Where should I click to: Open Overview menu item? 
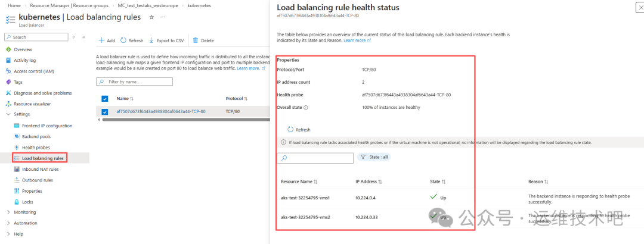tap(23, 49)
